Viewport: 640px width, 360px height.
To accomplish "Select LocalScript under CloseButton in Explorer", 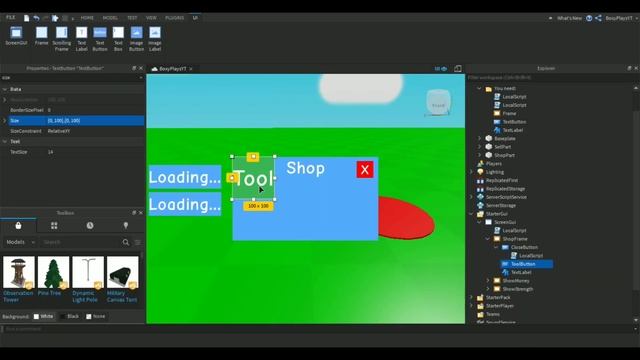I will 531,256.
